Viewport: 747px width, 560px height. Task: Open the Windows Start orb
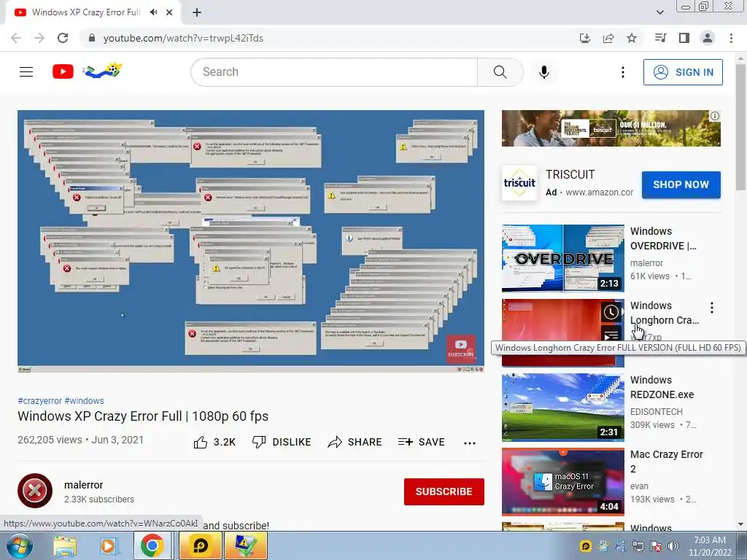point(19,545)
